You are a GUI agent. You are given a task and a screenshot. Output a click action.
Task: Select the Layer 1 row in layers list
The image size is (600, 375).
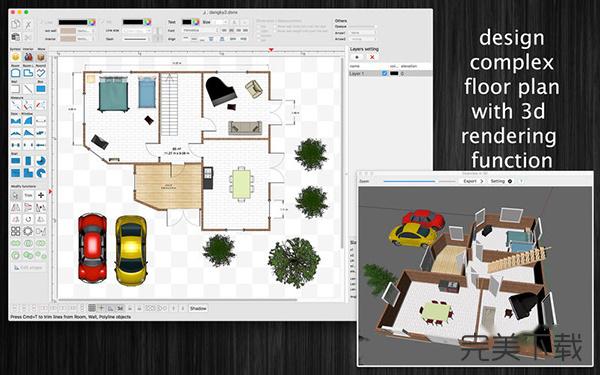point(390,73)
